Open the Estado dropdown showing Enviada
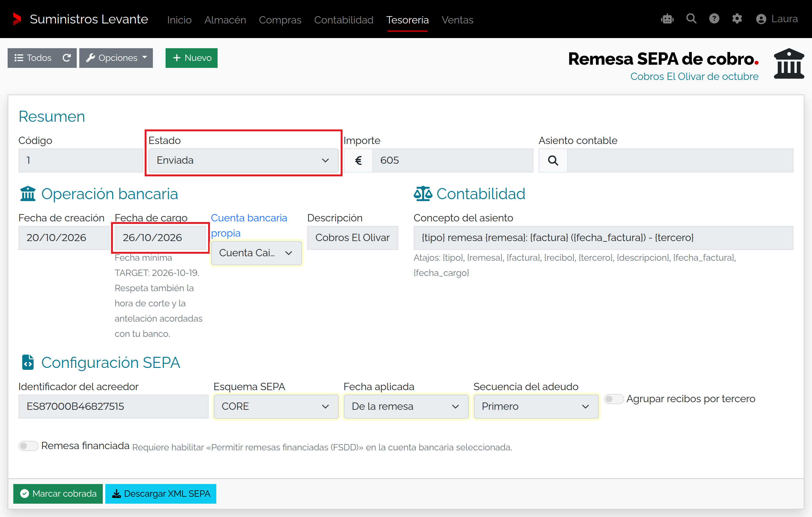The image size is (812, 517). point(244,160)
